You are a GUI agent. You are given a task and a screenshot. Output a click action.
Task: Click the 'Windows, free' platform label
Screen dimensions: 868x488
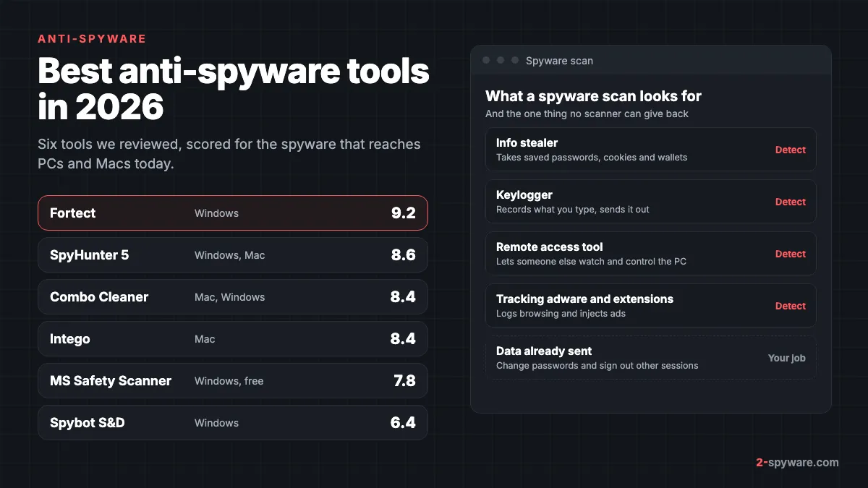[x=229, y=381]
